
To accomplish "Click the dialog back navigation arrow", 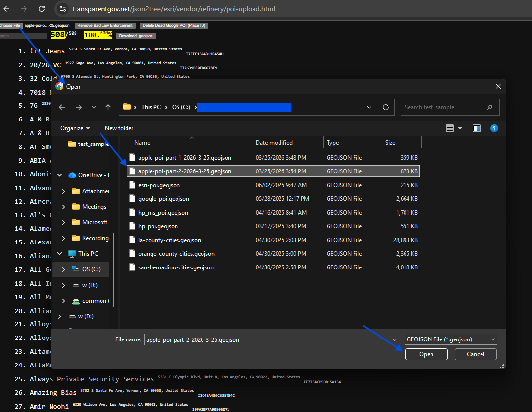I will [x=62, y=107].
